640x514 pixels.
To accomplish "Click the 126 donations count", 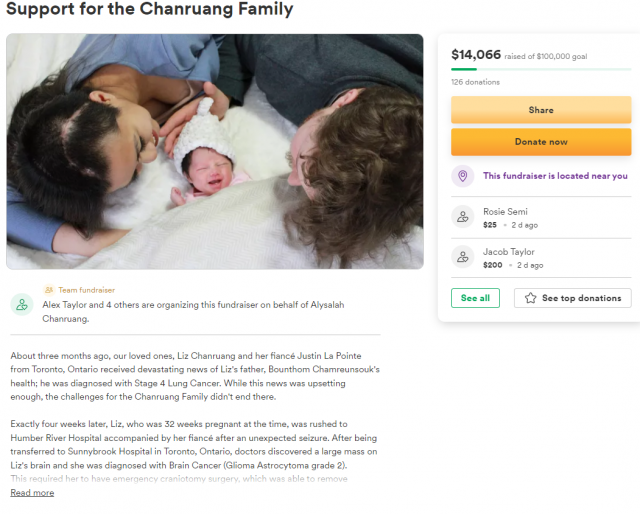I will coord(476,82).
